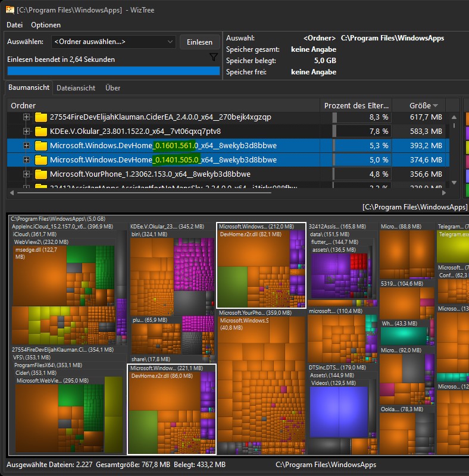469x476 pixels.
Task: Click folder icon of Microsoft.YourPhone row
Action: [41, 174]
